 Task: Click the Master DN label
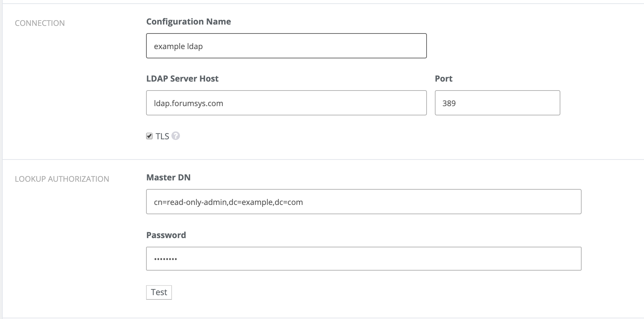[x=168, y=177]
